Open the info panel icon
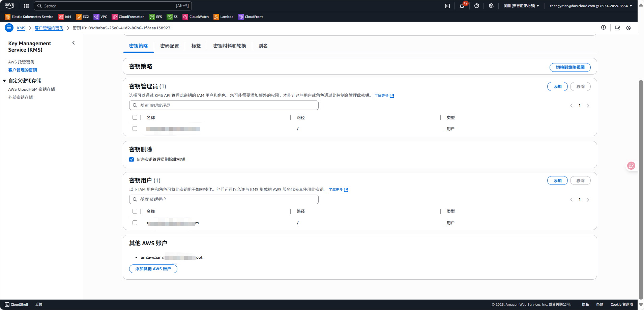This screenshot has height=310, width=644. pos(604,28)
